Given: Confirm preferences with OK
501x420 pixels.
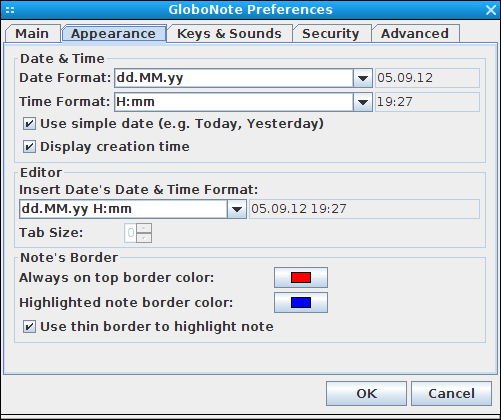Looking at the screenshot, I should [366, 394].
